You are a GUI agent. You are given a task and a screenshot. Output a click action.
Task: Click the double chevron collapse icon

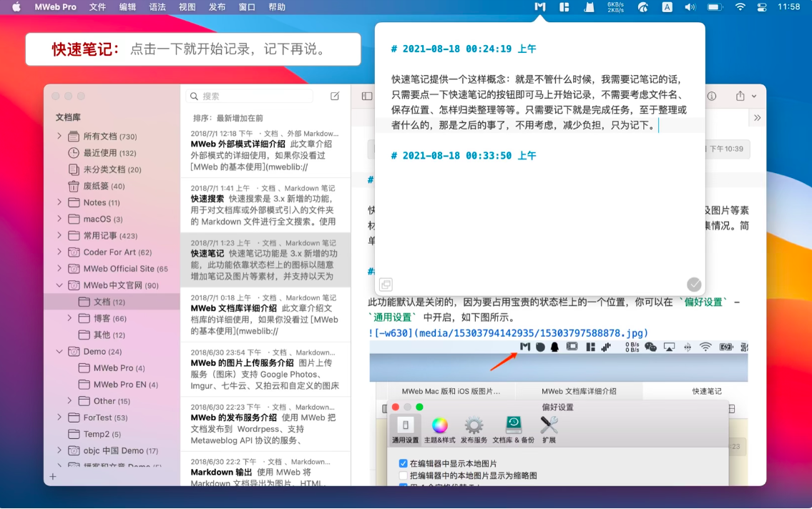pyautogui.click(x=757, y=118)
